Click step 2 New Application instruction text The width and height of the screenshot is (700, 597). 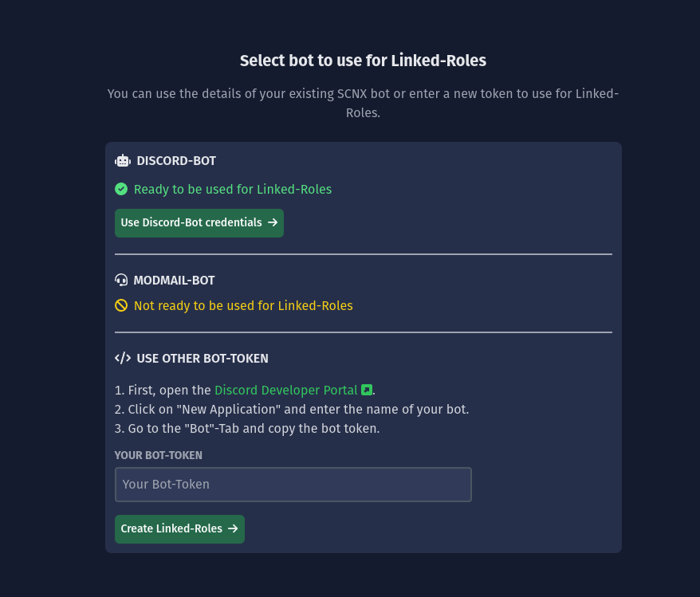tap(291, 409)
